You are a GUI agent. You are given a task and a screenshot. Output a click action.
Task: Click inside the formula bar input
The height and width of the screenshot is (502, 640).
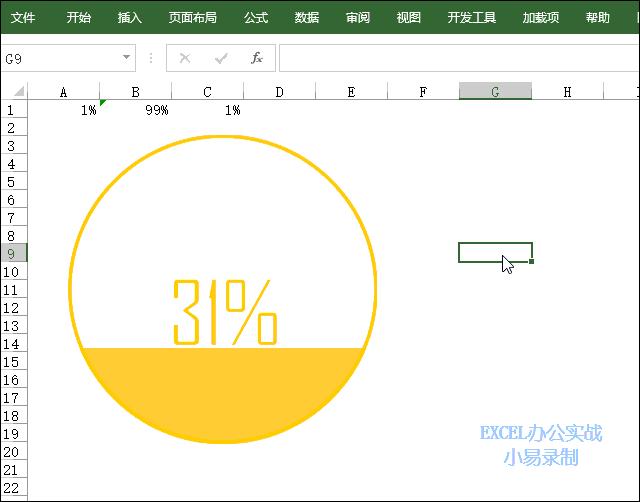(x=460, y=58)
